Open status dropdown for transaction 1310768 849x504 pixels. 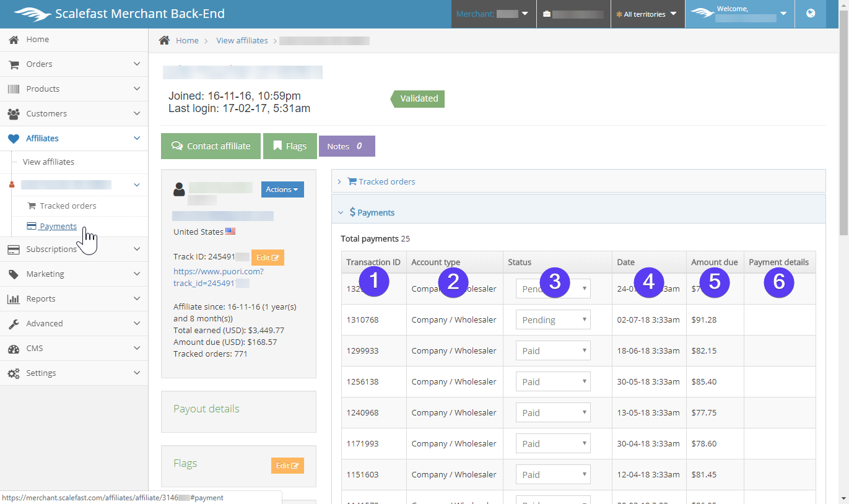coord(552,320)
